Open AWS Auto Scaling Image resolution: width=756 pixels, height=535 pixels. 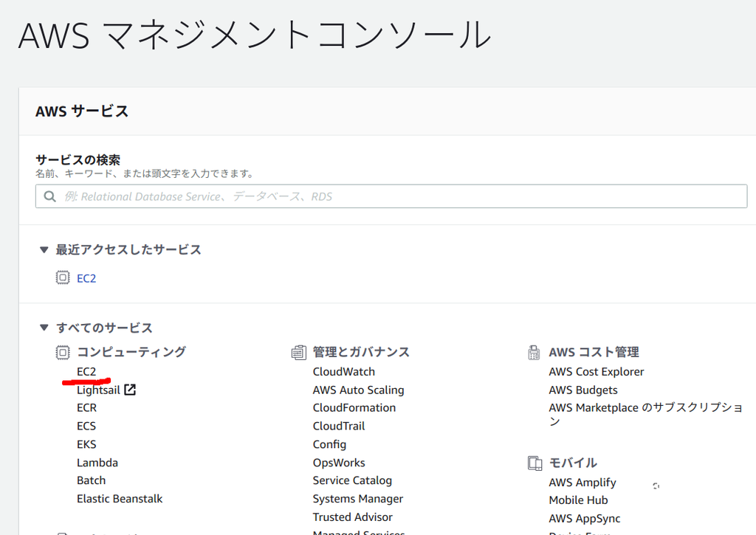point(358,390)
